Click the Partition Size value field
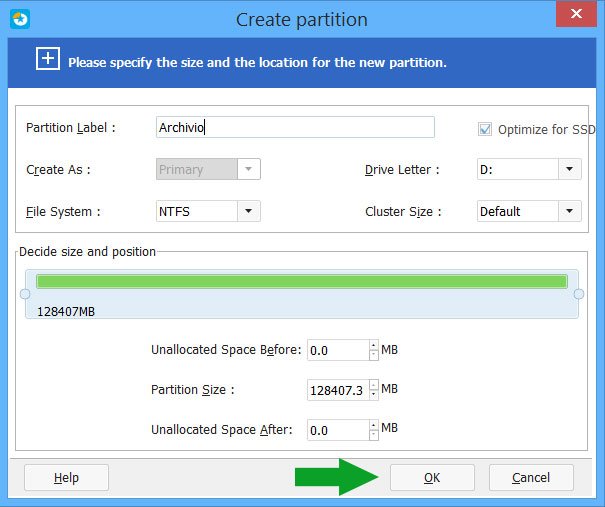This screenshot has height=507, width=605. coord(338,390)
